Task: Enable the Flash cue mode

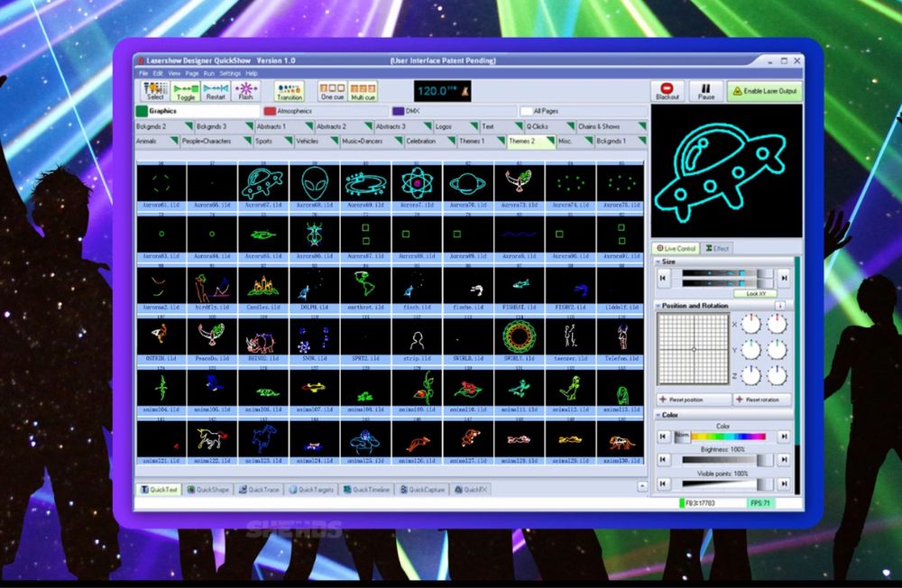Action: pyautogui.click(x=245, y=91)
